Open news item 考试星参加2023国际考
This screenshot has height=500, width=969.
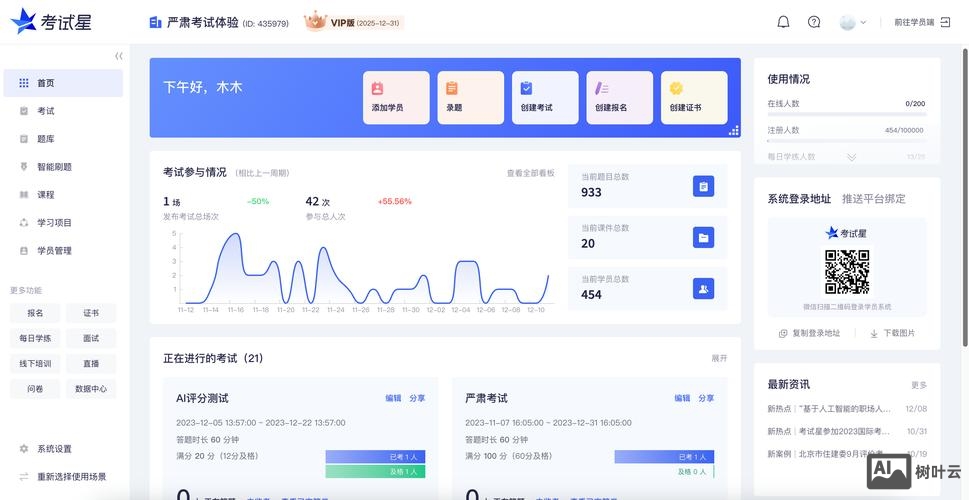(x=847, y=431)
